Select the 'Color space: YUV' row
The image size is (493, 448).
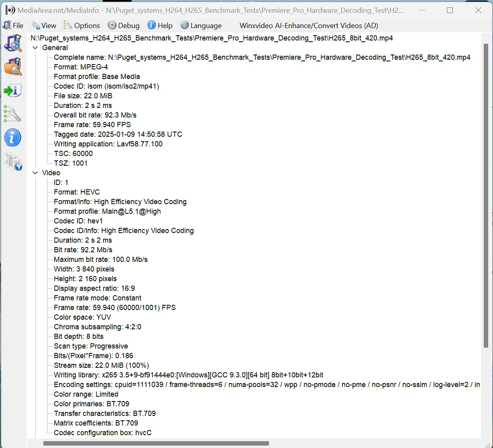pos(82,317)
